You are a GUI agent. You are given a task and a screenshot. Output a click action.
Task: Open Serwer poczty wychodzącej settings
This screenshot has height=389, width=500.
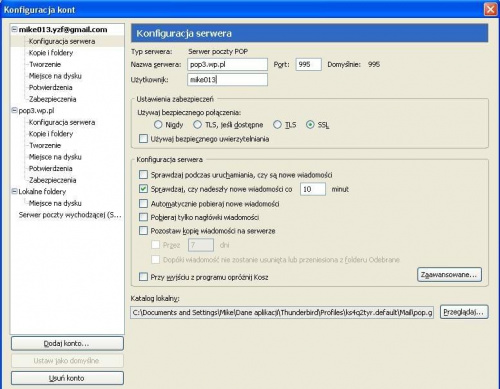(70, 215)
